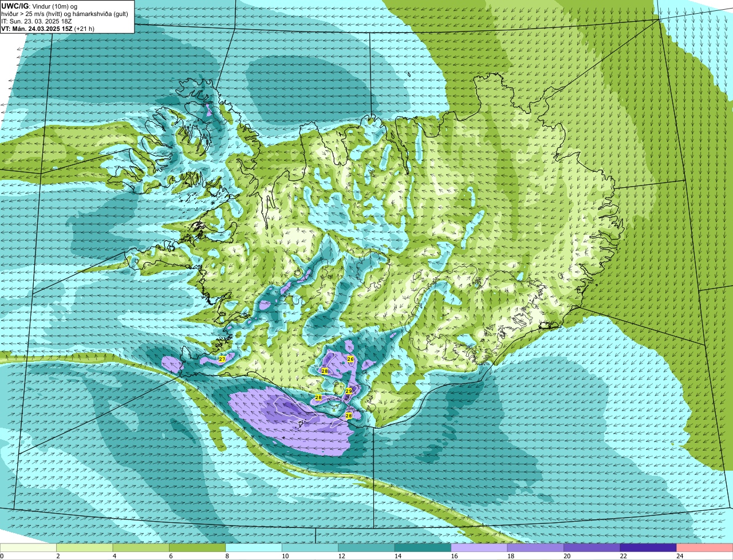Select the 14–16 m/s dark teal legend swatch
The width and height of the screenshot is (733, 560).
(423, 548)
